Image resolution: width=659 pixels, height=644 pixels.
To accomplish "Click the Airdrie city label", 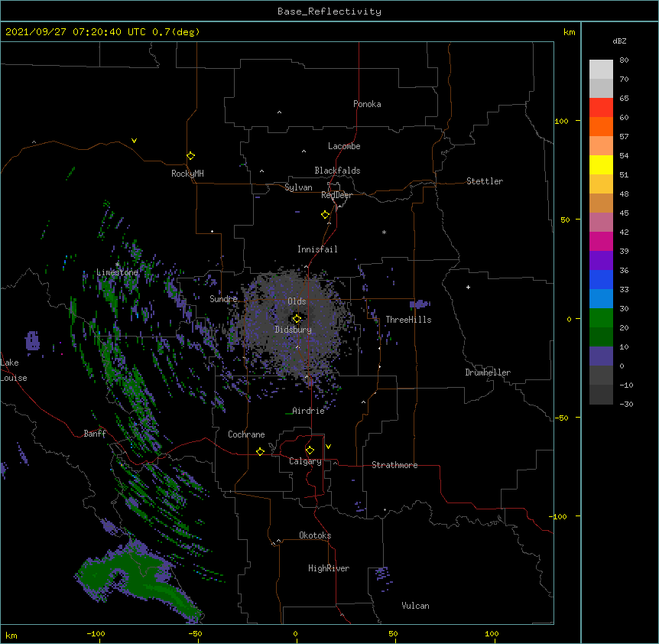I will point(308,411).
